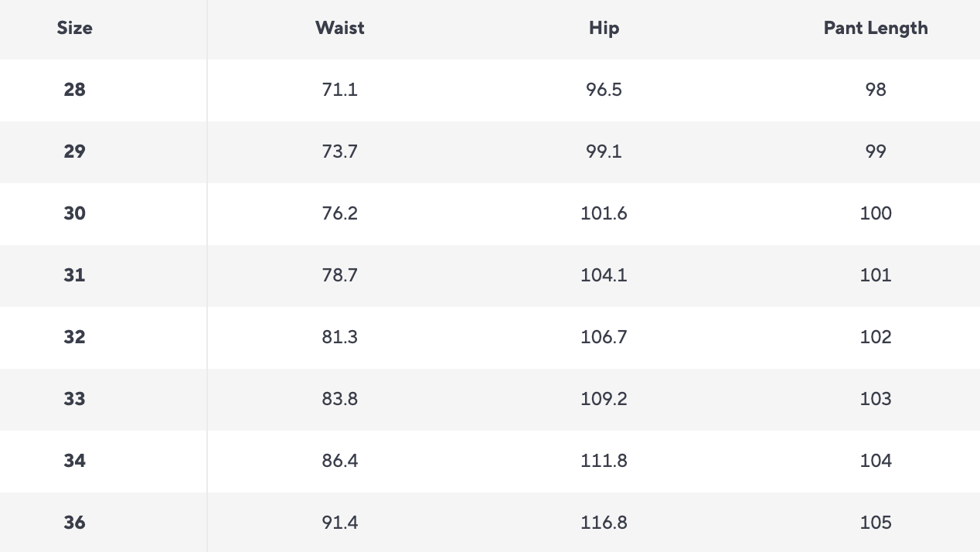
Task: Click the Size column header
Action: pos(74,28)
